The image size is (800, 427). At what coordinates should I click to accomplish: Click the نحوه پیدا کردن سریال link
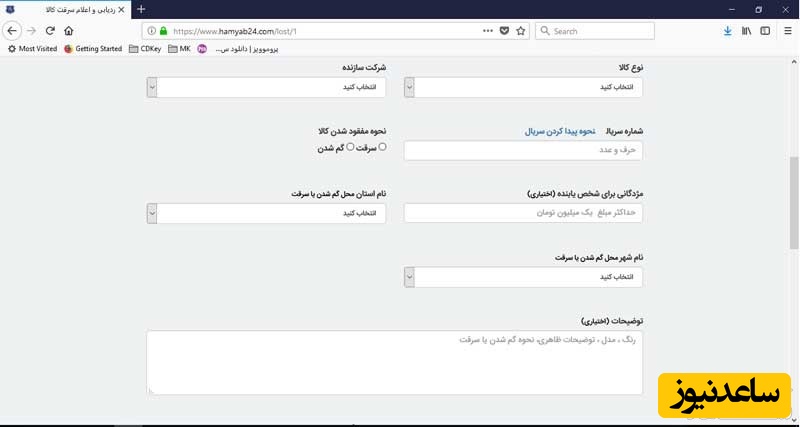coord(561,132)
